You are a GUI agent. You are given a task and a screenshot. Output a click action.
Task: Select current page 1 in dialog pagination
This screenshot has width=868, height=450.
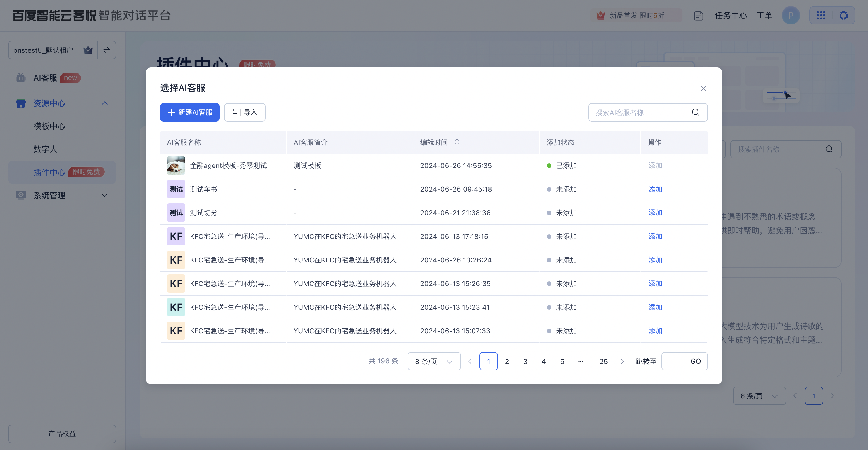click(488, 361)
